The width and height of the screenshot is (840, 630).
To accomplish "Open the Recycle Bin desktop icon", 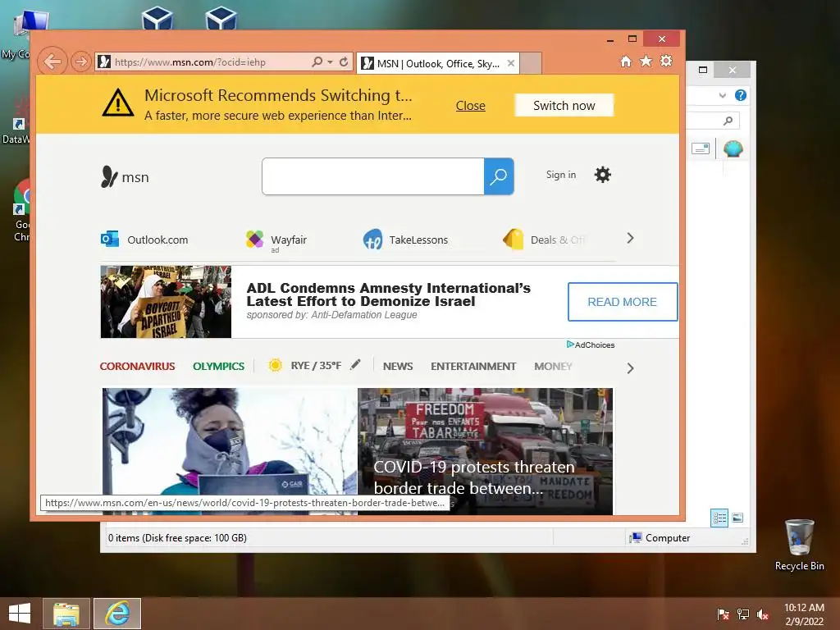I will [x=799, y=545].
